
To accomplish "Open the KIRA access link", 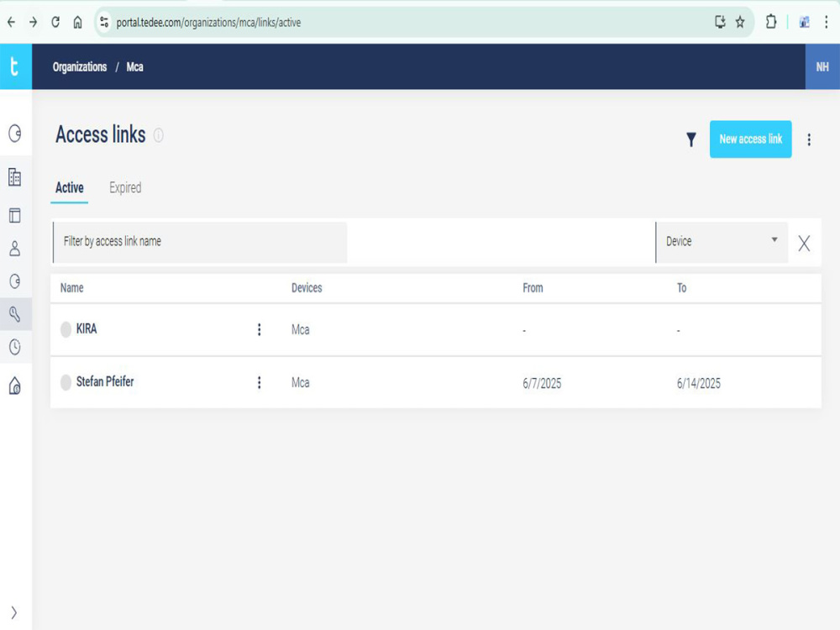I will [x=87, y=329].
